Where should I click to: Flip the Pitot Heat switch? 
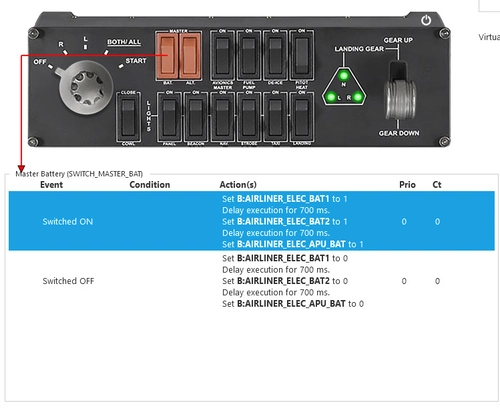(302, 56)
